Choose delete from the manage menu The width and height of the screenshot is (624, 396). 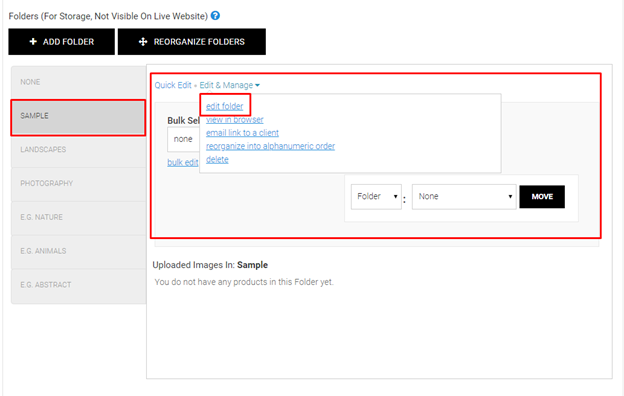217,159
